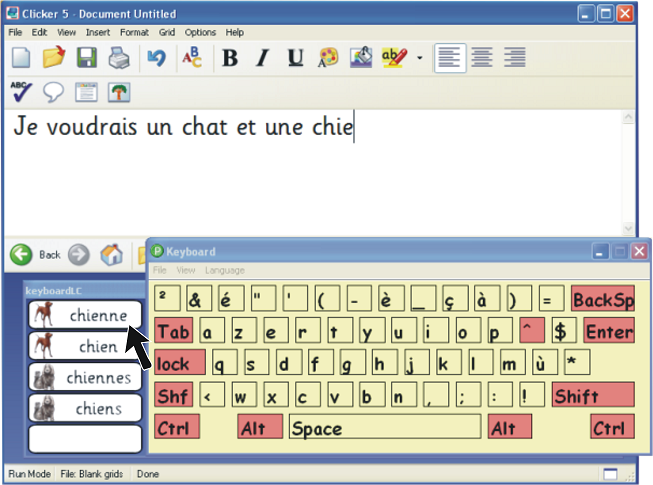Toggle the lock key on keyboard

[180, 363]
